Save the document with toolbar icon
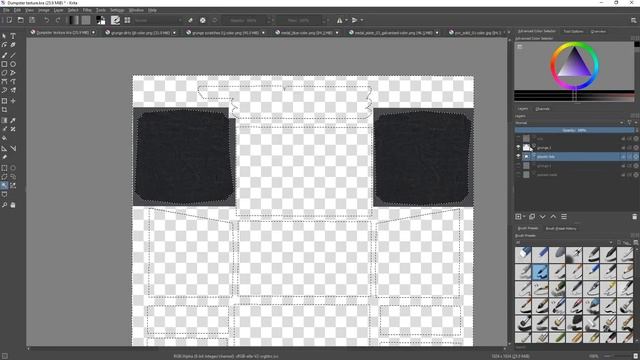The height and width of the screenshot is (360, 640). [32, 20]
